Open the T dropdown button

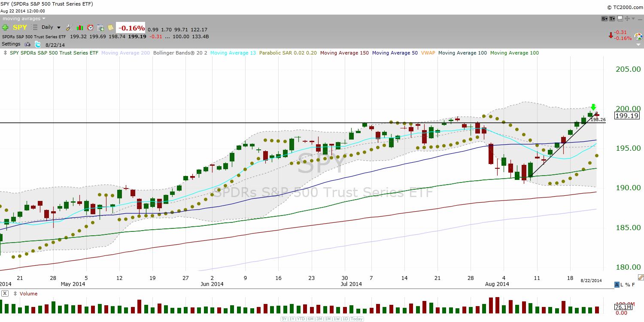(x=612, y=18)
